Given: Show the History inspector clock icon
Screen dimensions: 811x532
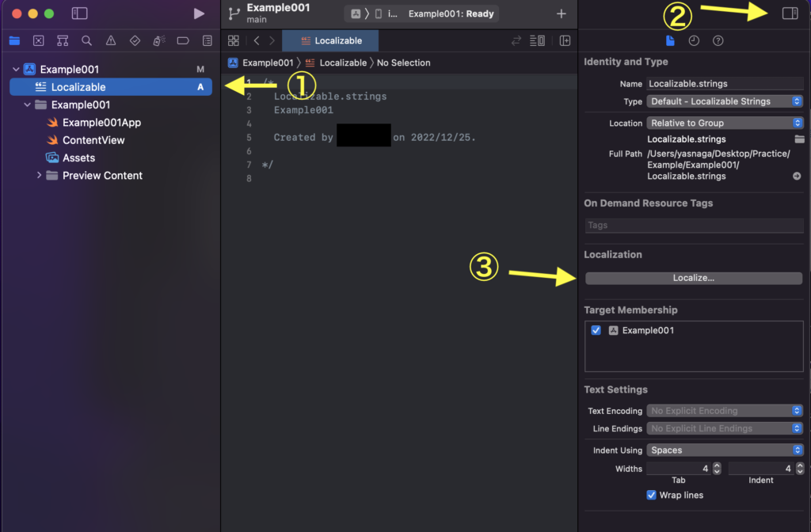Looking at the screenshot, I should coord(694,40).
